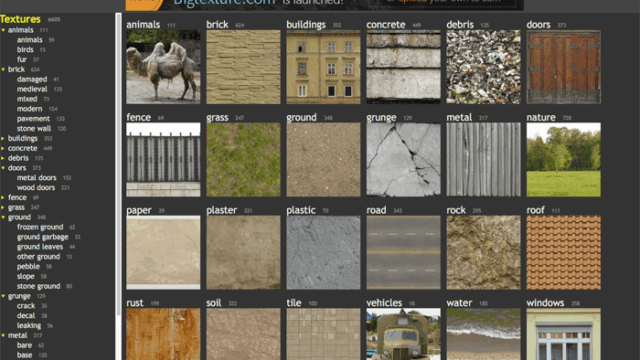
Task: Select fur subcategory in tree
Action: coord(22,60)
